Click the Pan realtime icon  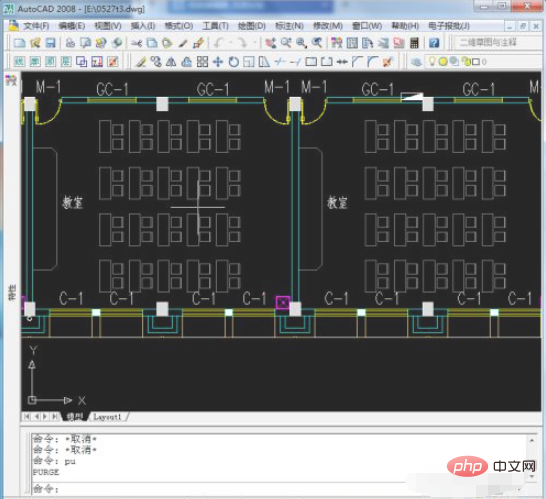tap(271, 43)
